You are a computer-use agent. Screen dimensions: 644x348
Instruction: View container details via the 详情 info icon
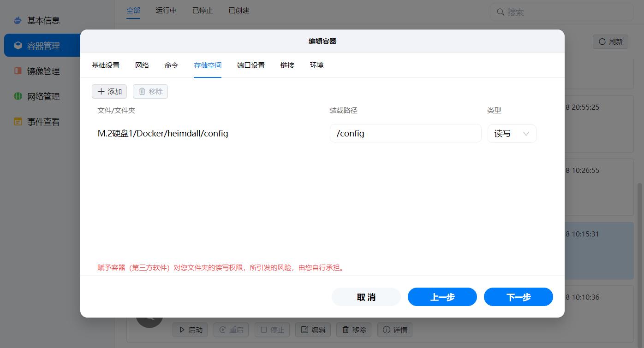tap(386, 330)
